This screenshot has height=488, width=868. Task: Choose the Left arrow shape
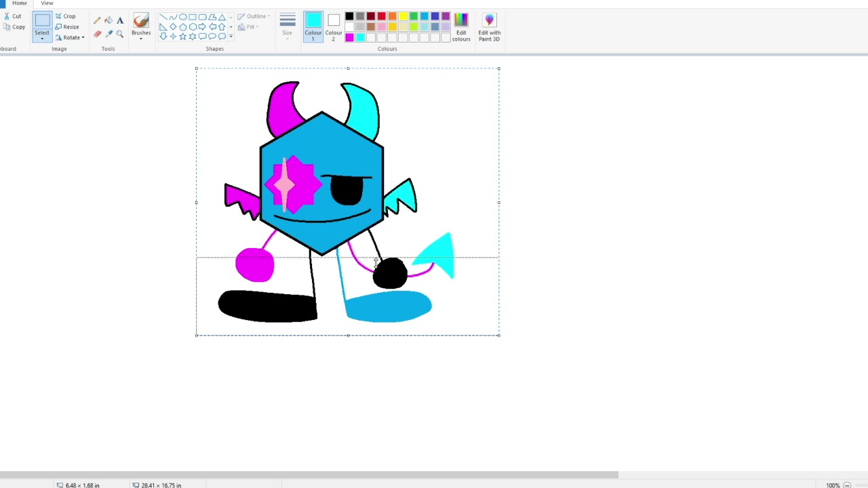pos(212,27)
